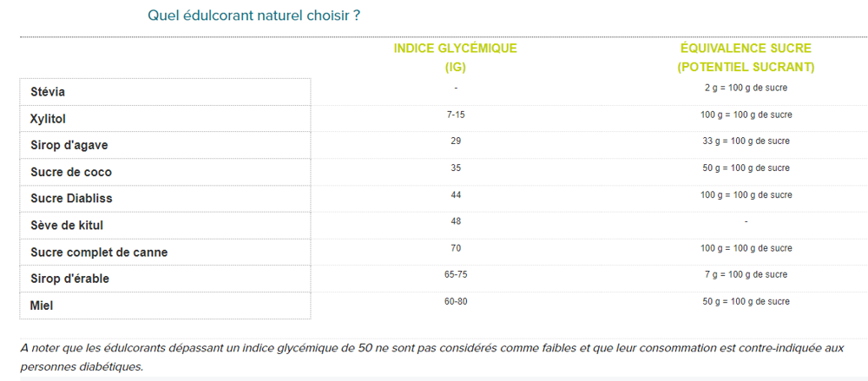Viewport: 868px width, 381px height.
Task: Click the Sirop d'érable row label
Action: 70,279
